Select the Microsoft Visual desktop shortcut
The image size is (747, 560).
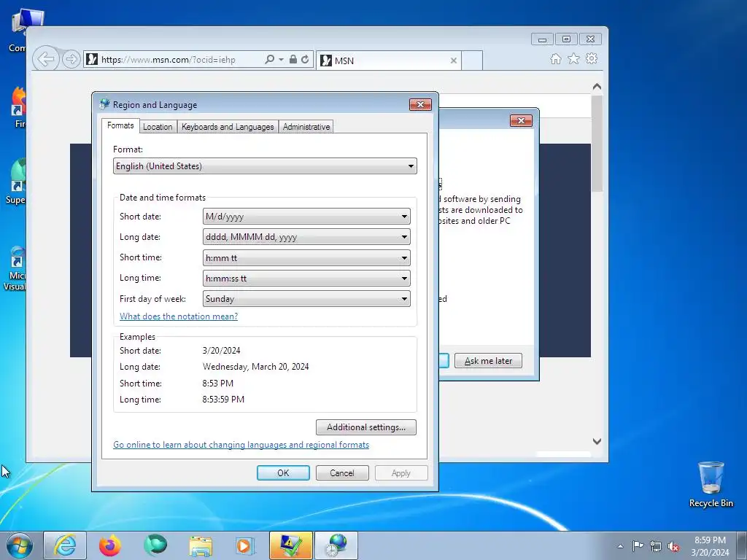[x=15, y=268]
